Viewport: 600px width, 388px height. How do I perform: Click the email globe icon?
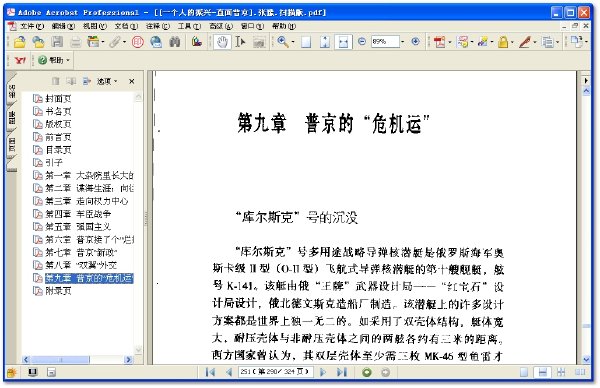click(156, 41)
